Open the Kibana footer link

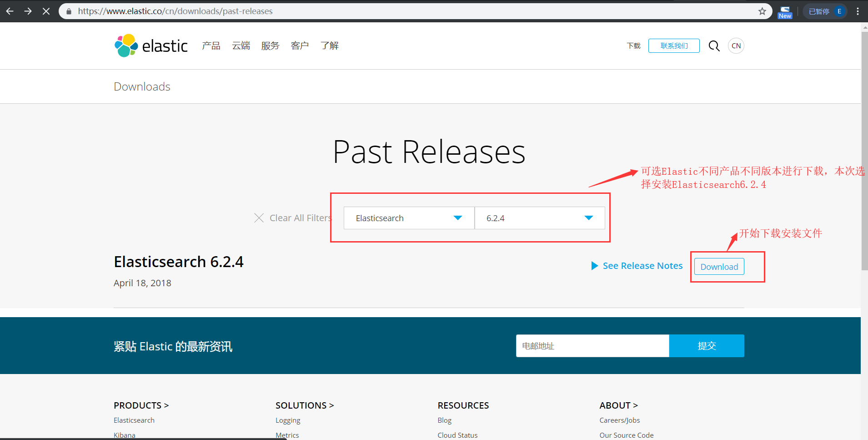coord(124,435)
